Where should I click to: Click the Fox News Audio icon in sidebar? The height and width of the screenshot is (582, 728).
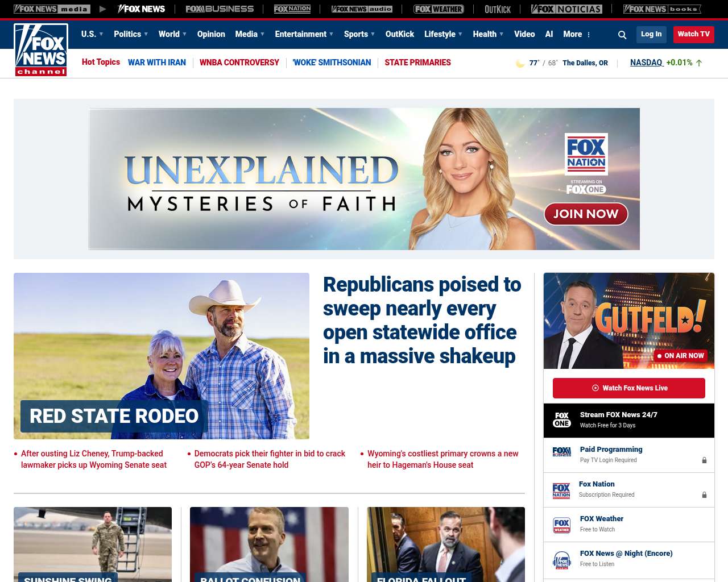(x=562, y=560)
